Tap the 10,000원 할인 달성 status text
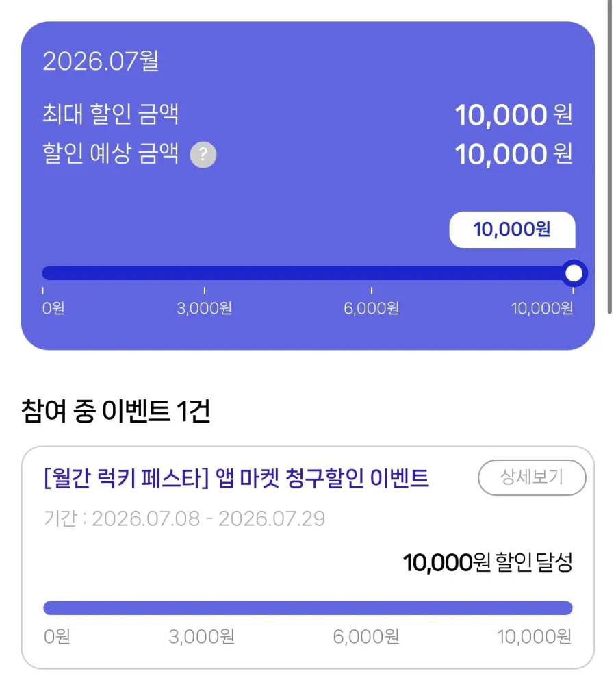 tap(487, 562)
